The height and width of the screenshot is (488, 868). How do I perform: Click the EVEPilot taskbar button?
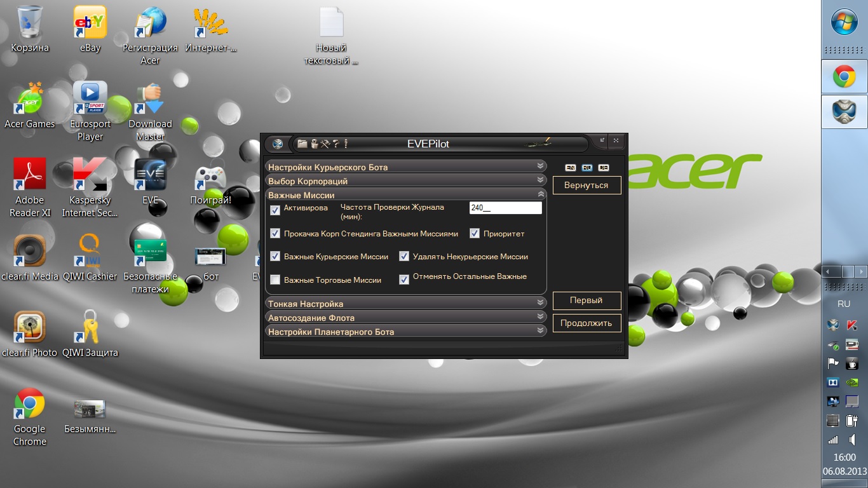844,112
